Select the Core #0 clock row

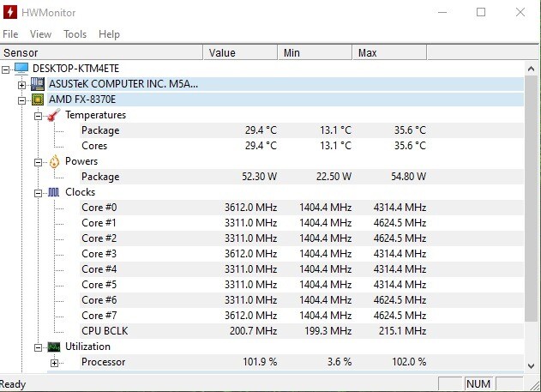pyautogui.click(x=99, y=208)
